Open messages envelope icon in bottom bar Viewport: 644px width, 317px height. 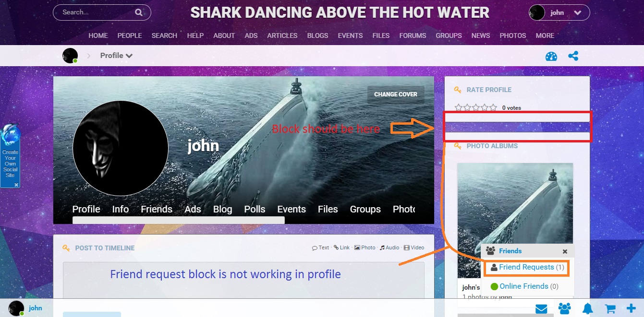541,308
